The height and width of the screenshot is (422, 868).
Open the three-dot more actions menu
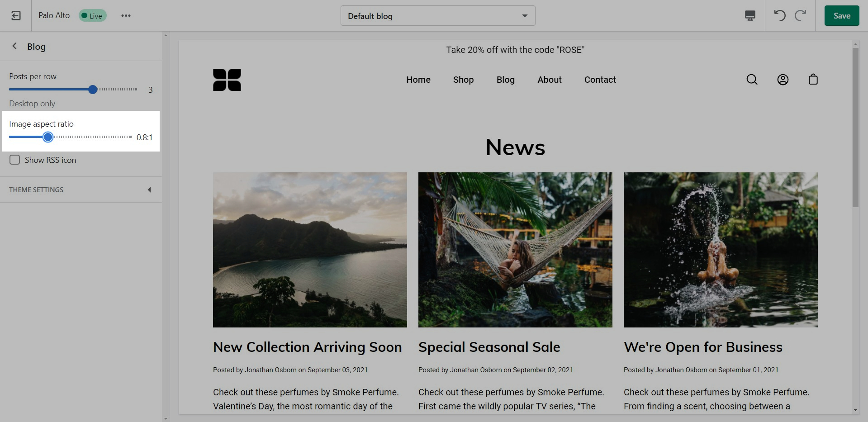coord(126,16)
